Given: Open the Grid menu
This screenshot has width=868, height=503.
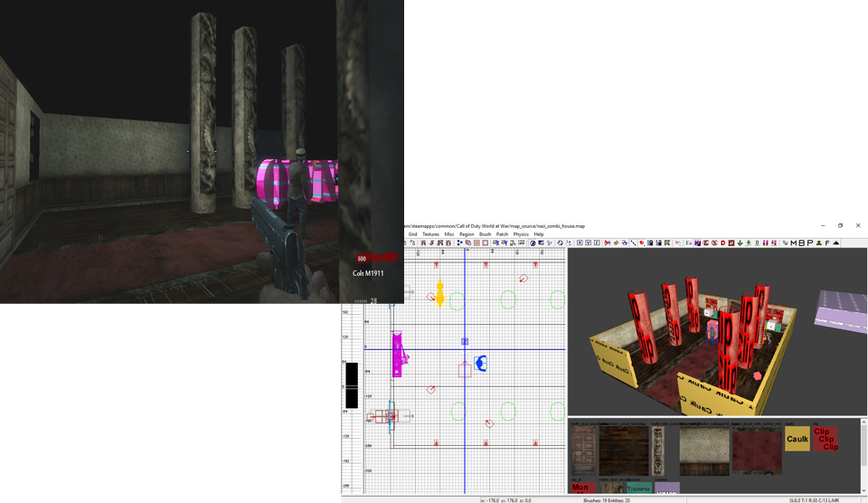Looking at the screenshot, I should (412, 234).
